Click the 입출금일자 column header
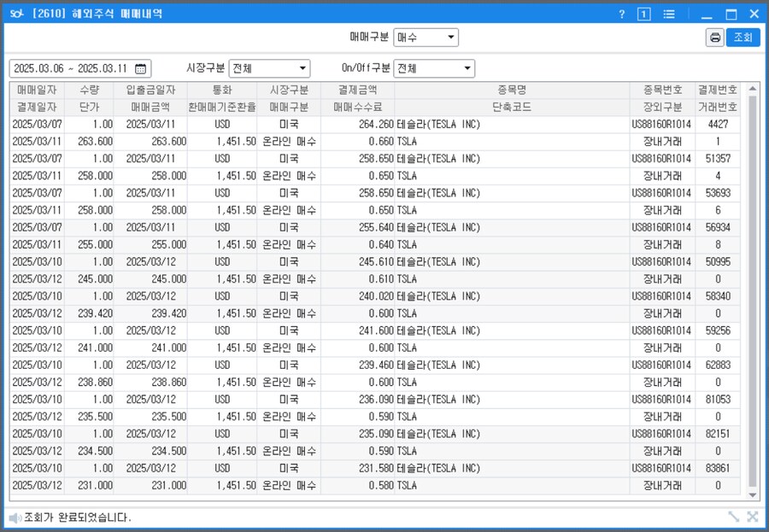This screenshot has height=532, width=769. [150, 91]
